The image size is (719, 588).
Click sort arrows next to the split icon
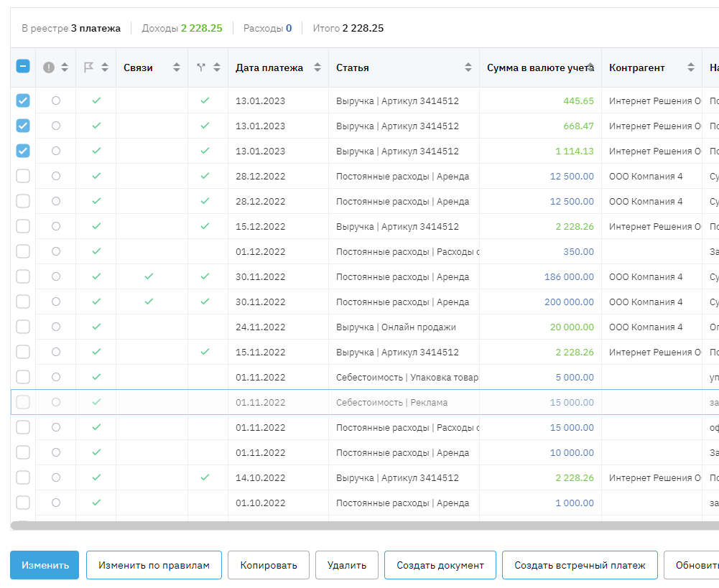[x=216, y=67]
